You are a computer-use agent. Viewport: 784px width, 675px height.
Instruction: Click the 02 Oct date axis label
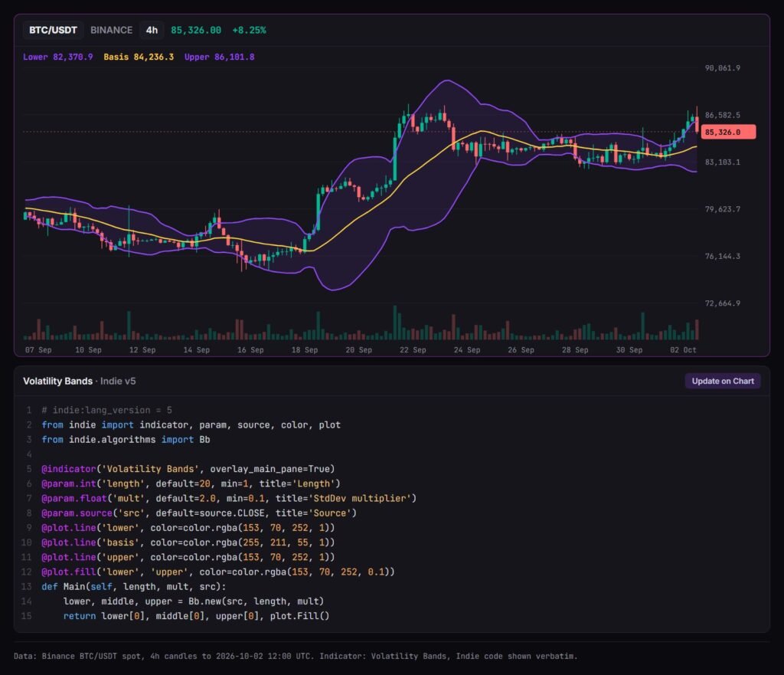(683, 350)
